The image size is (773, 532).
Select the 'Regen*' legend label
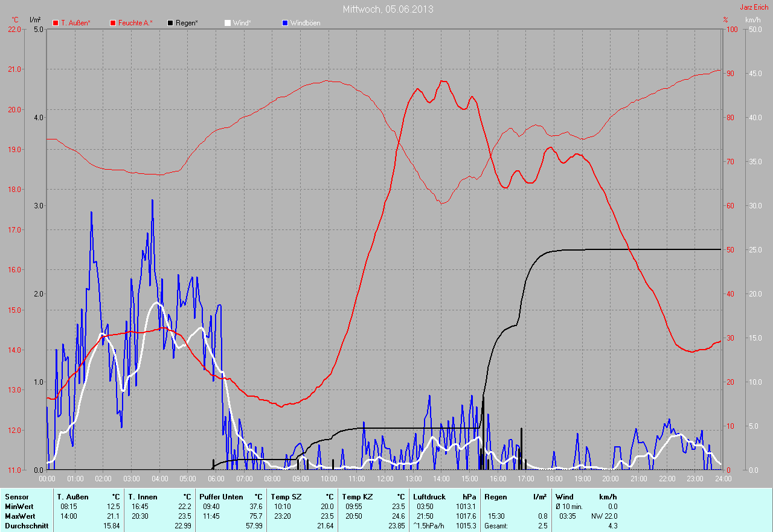point(187,23)
